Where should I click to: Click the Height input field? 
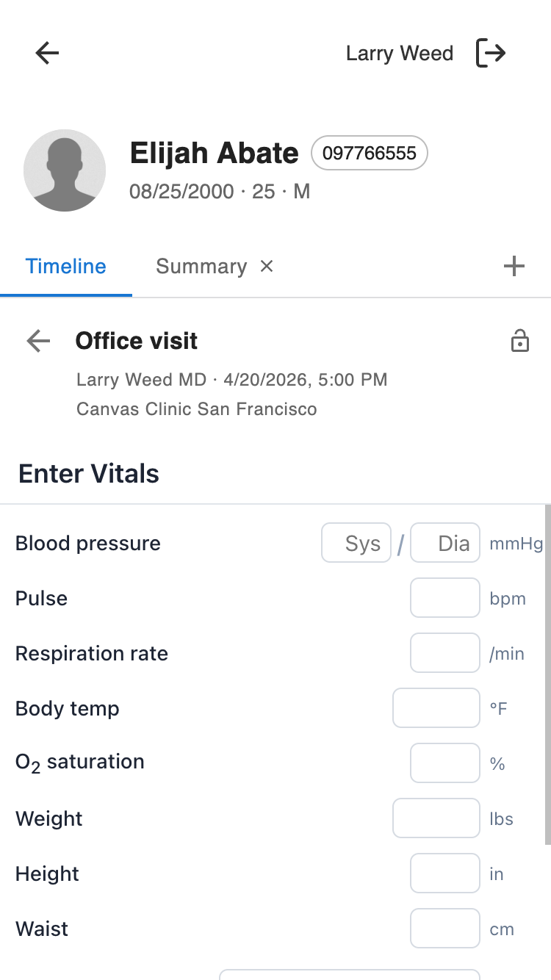(445, 873)
